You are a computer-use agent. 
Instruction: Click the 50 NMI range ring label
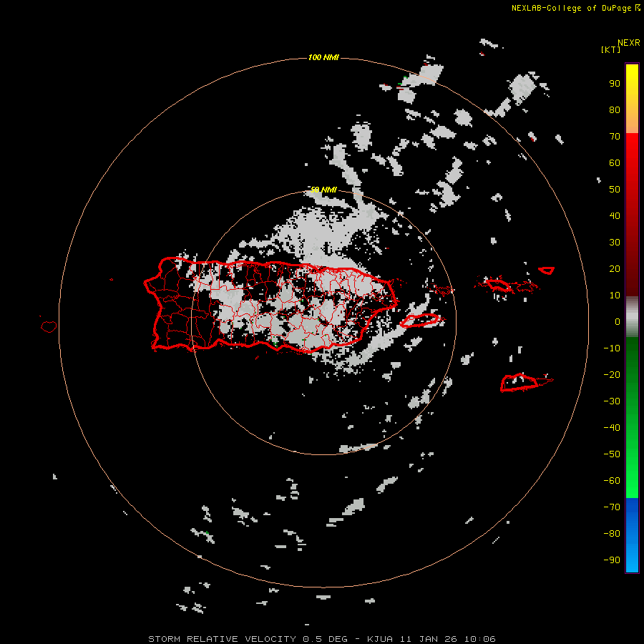(323, 190)
